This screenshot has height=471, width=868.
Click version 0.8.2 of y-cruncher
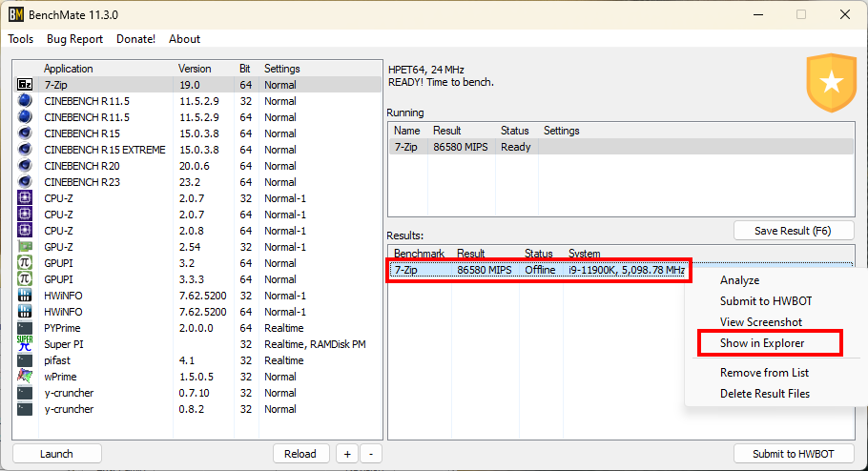tap(192, 409)
